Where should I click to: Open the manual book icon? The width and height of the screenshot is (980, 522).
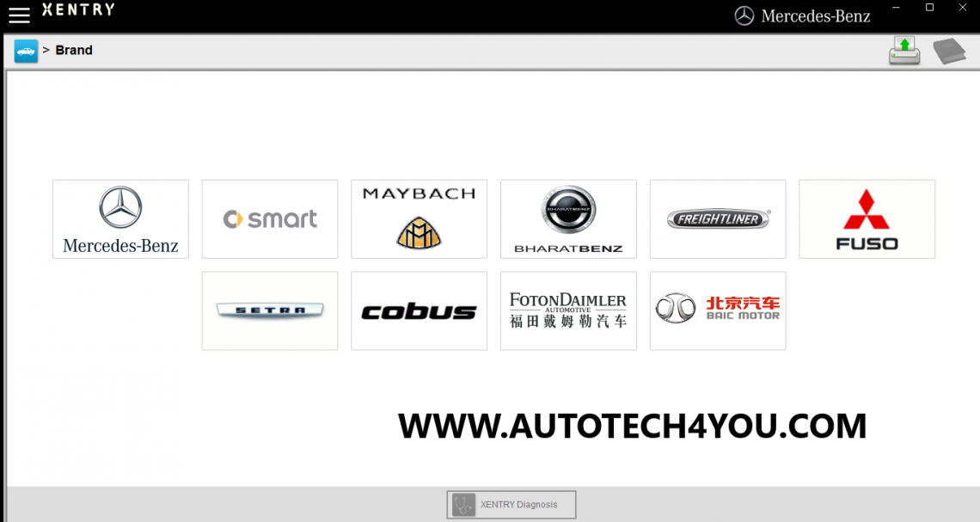(x=949, y=52)
